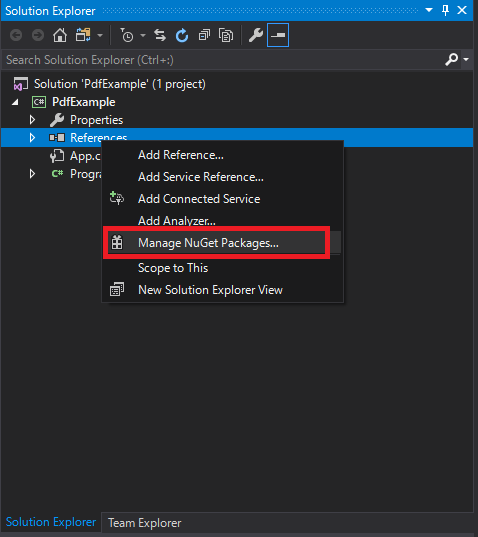Click the solution and folder view switch icon
Viewport: 478px width, 537px height.
tap(83, 35)
